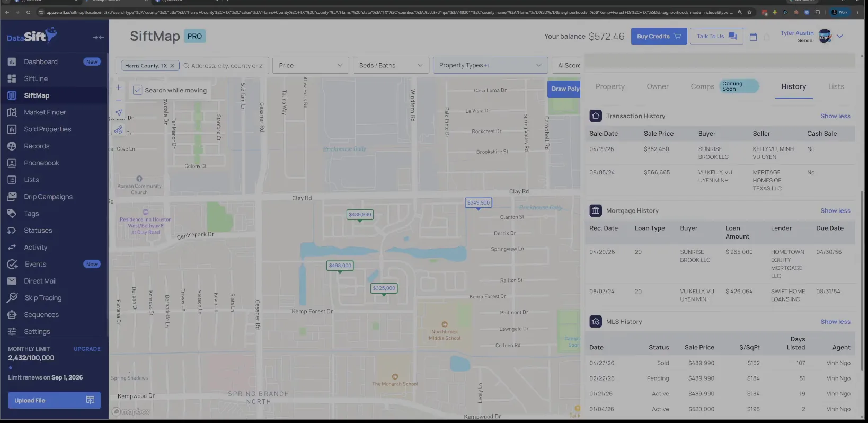
Task: Click the UPGRADE link
Action: (x=87, y=349)
